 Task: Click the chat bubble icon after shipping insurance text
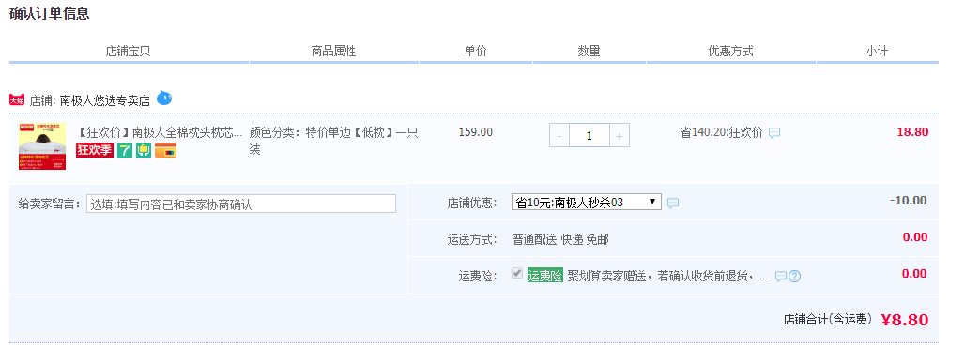781,276
